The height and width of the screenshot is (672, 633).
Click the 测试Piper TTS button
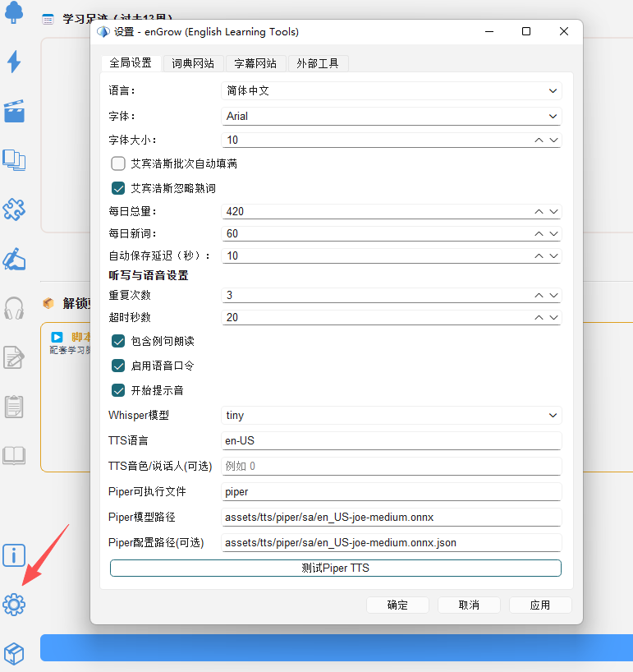pos(335,568)
